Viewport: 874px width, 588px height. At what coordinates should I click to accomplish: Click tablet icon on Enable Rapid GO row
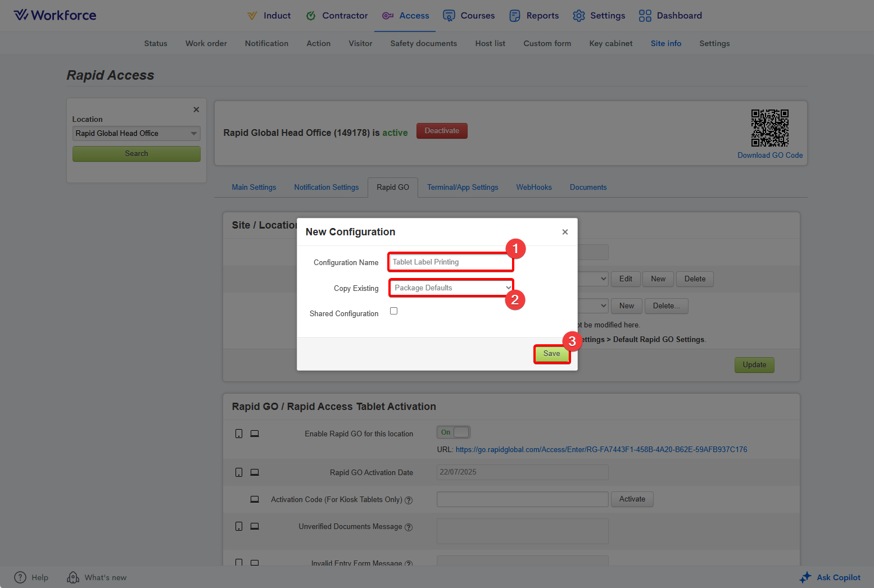[239, 434]
